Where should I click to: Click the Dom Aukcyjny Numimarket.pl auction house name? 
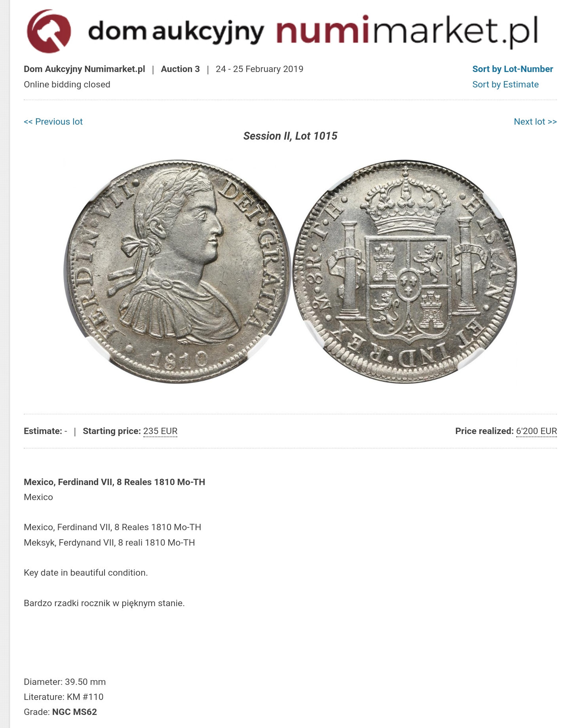point(84,69)
